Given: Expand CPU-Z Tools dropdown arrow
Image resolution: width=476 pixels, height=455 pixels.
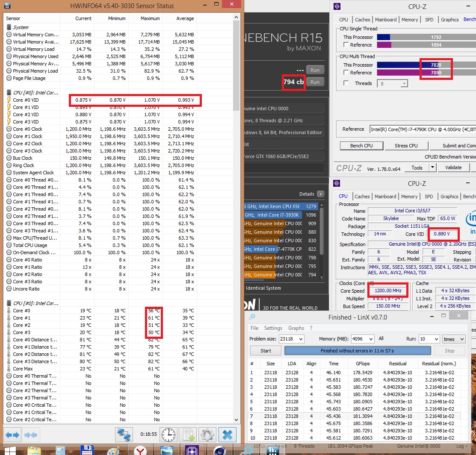Looking at the screenshot, I should tap(432, 167).
